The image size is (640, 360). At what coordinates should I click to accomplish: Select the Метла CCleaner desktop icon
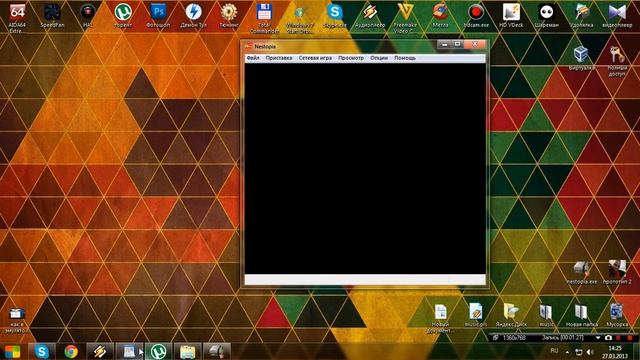click(x=440, y=16)
